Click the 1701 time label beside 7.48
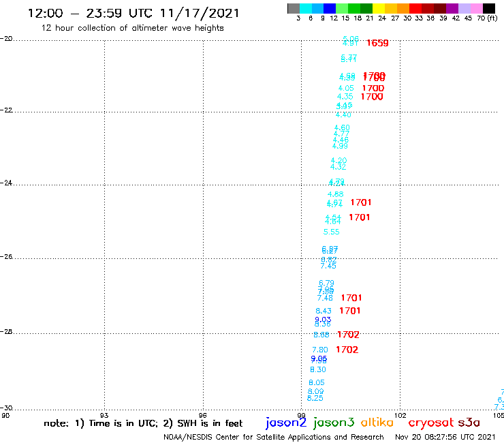The height and width of the screenshot is (443, 504). pyautogui.click(x=351, y=298)
